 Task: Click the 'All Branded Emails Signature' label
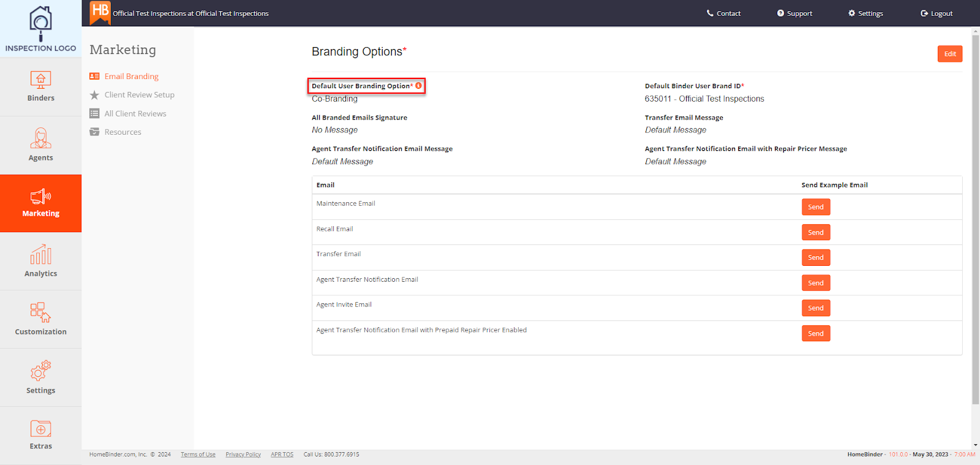tap(360, 118)
